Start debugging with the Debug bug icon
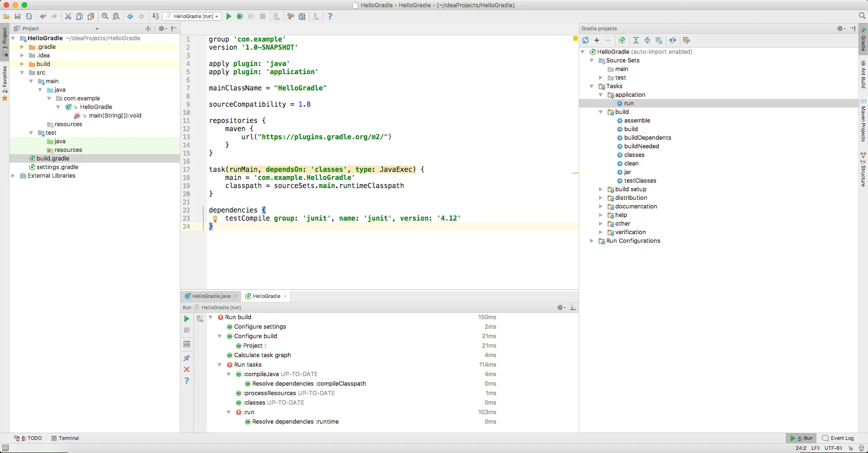Image resolution: width=868 pixels, height=453 pixels. pyautogui.click(x=240, y=17)
